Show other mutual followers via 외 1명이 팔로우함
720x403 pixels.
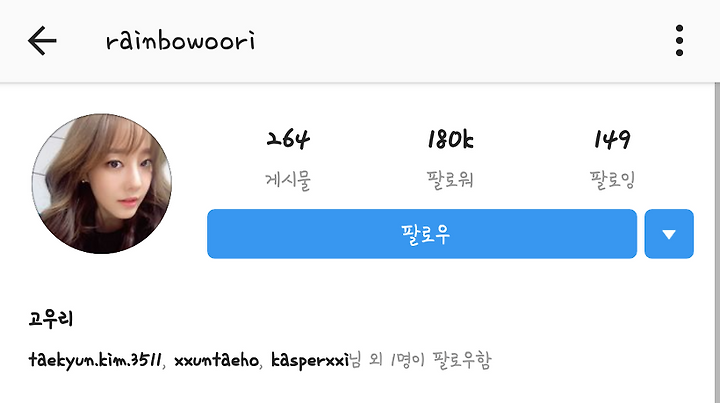(x=430, y=360)
